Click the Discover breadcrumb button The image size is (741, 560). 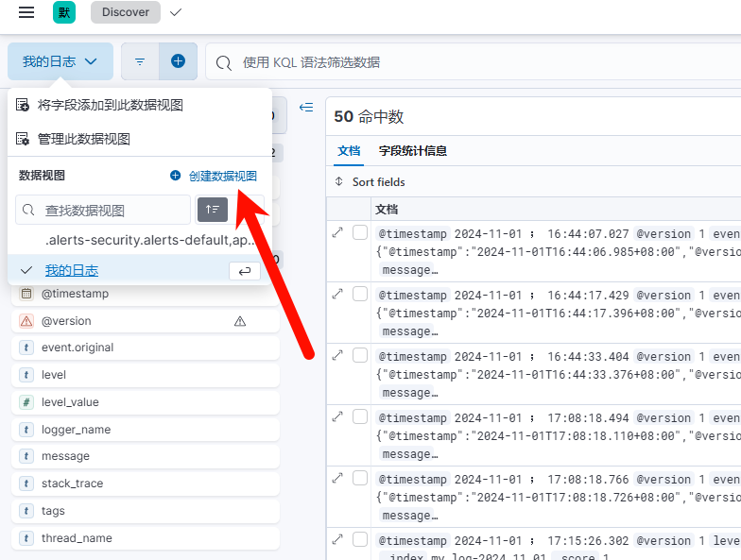point(125,12)
